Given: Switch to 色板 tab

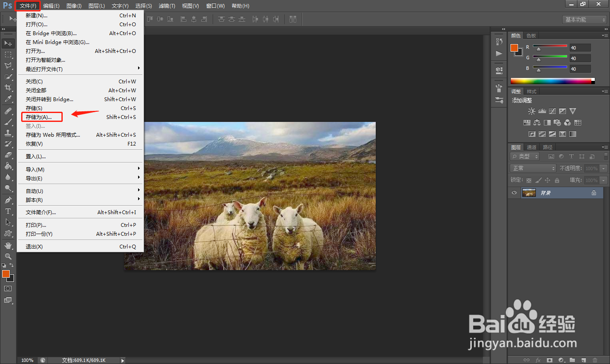Looking at the screenshot, I should coord(531,36).
